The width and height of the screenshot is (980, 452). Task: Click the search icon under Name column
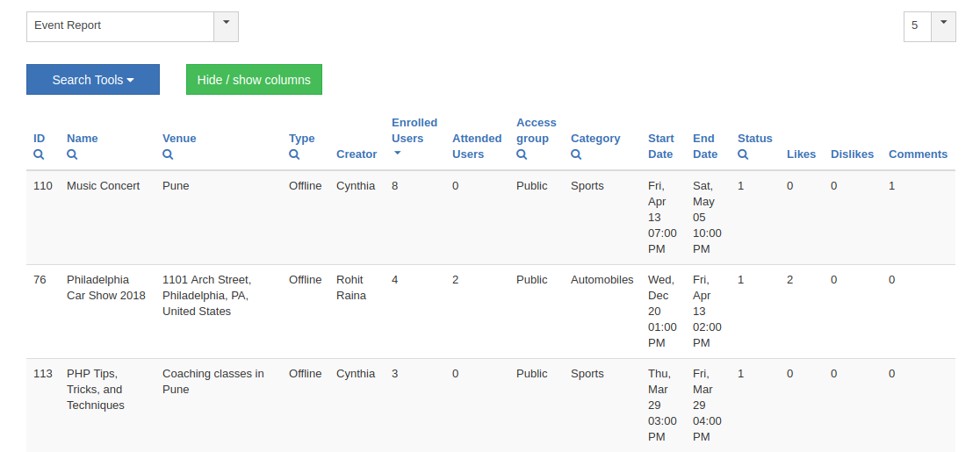click(x=72, y=154)
